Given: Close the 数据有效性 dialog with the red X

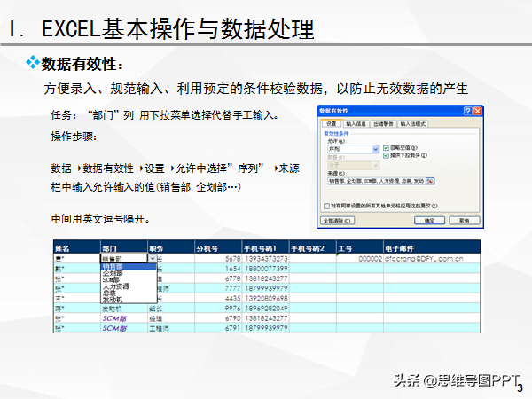Looking at the screenshot, I should pos(477,111).
